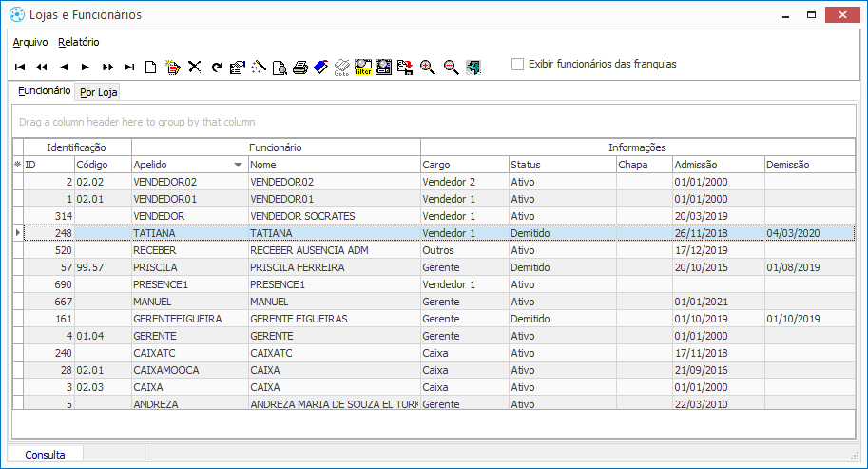Image resolution: width=868 pixels, height=469 pixels.
Task: Jump to the last record in toolbar
Action: (129, 68)
